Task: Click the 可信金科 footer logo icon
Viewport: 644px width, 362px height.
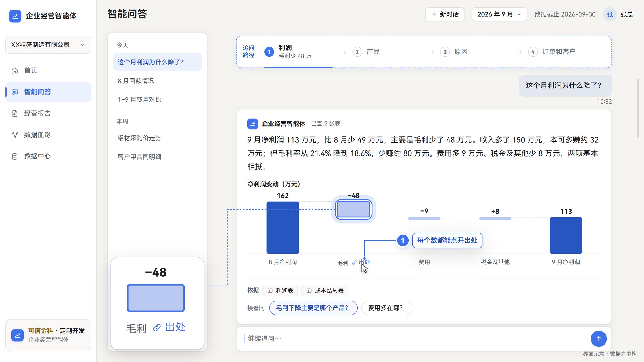Action: click(17, 335)
